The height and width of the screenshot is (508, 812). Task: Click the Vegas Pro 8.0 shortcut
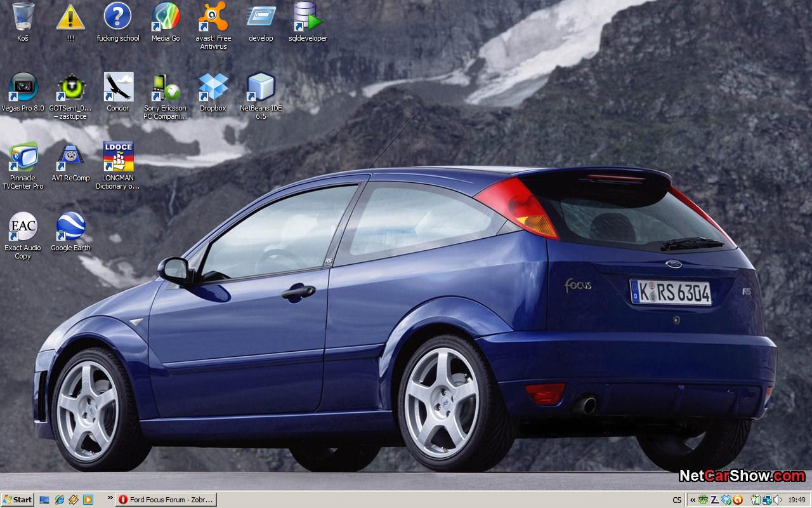23,87
